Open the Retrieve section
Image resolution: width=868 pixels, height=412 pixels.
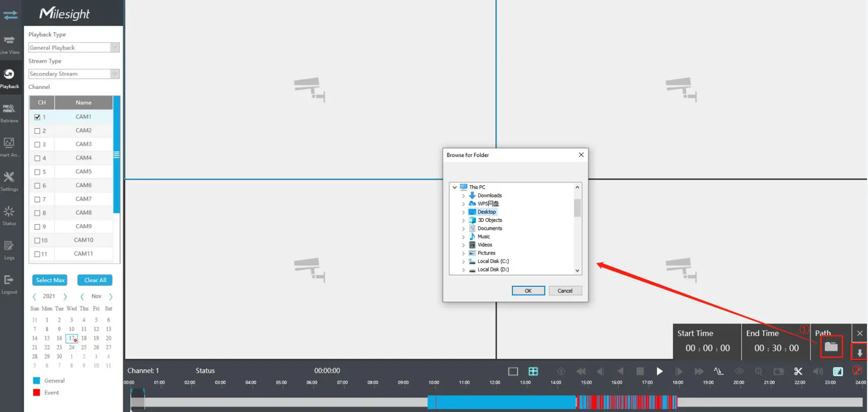tap(10, 113)
